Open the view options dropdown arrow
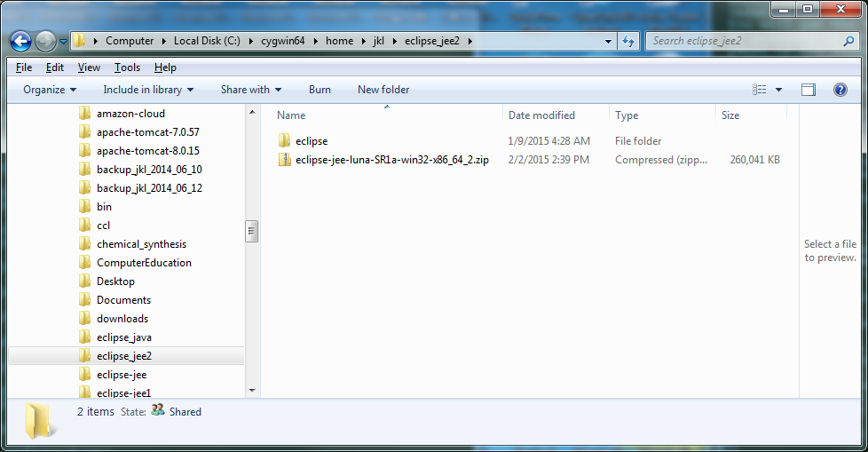Image resolution: width=868 pixels, height=452 pixels. coord(778,90)
